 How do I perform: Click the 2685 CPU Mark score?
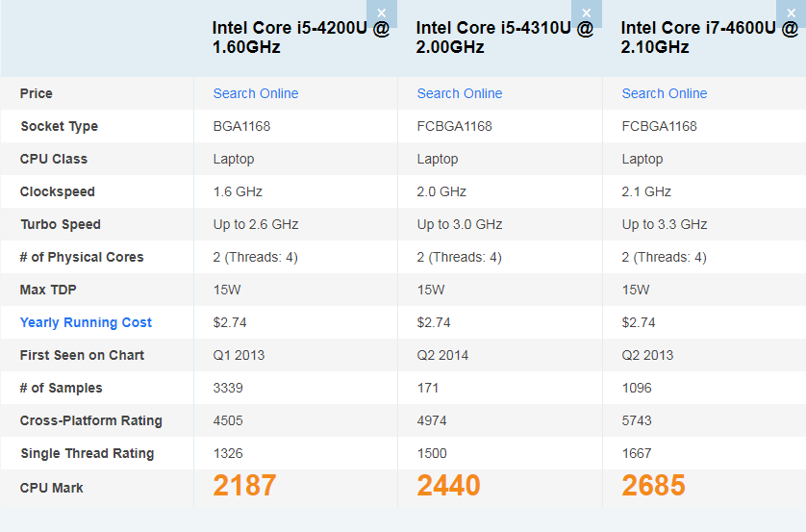coord(653,486)
